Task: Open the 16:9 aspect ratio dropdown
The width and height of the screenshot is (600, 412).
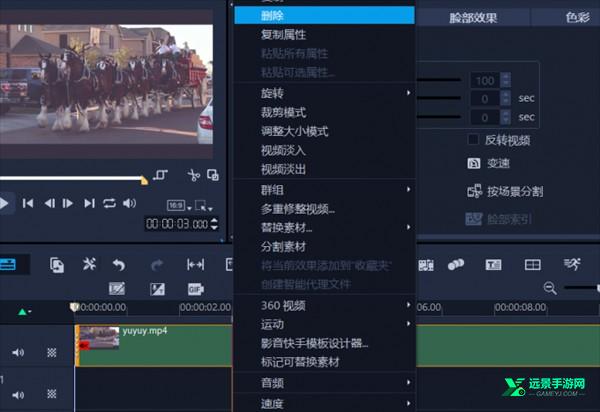Action: (179, 206)
